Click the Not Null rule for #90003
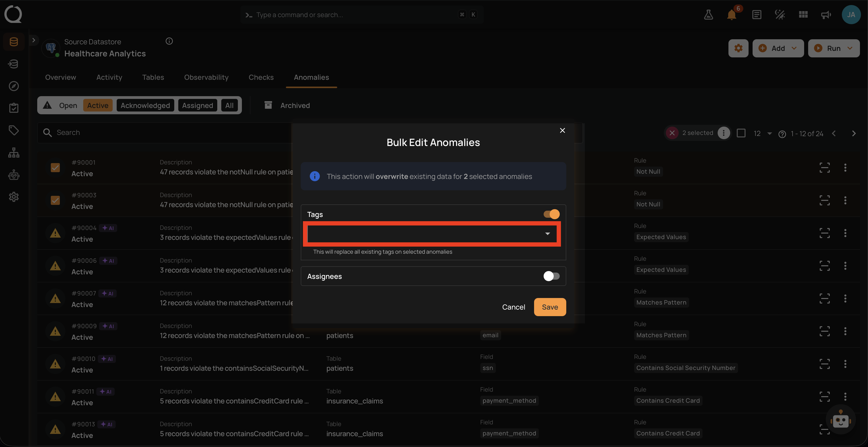868x447 pixels. (x=648, y=204)
